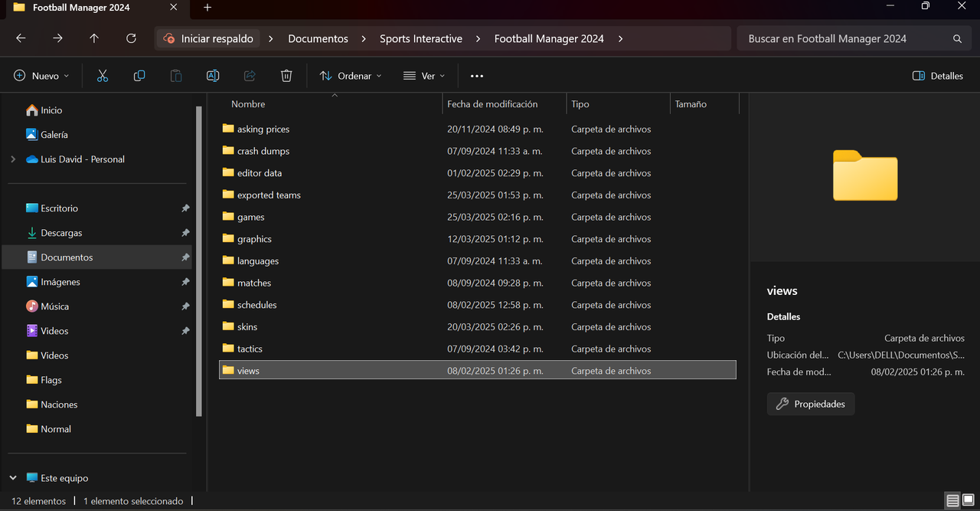The height and width of the screenshot is (511, 980).
Task: Select the Sports Interactive breadcrumb
Action: click(421, 38)
